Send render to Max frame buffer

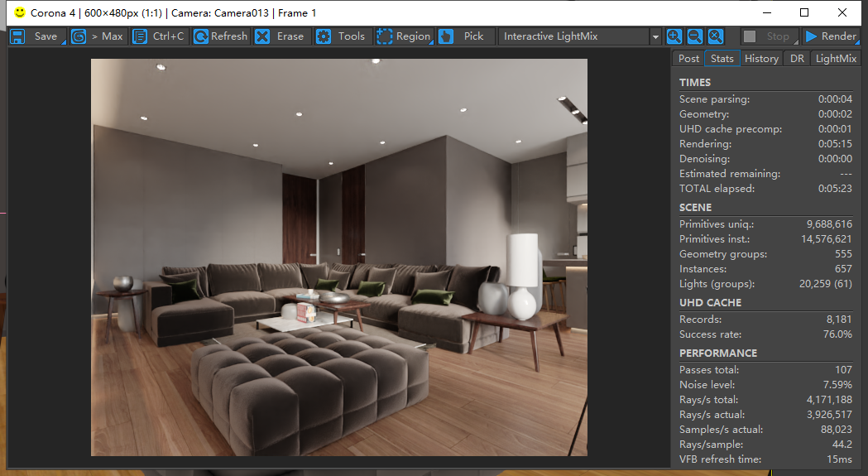(x=97, y=36)
